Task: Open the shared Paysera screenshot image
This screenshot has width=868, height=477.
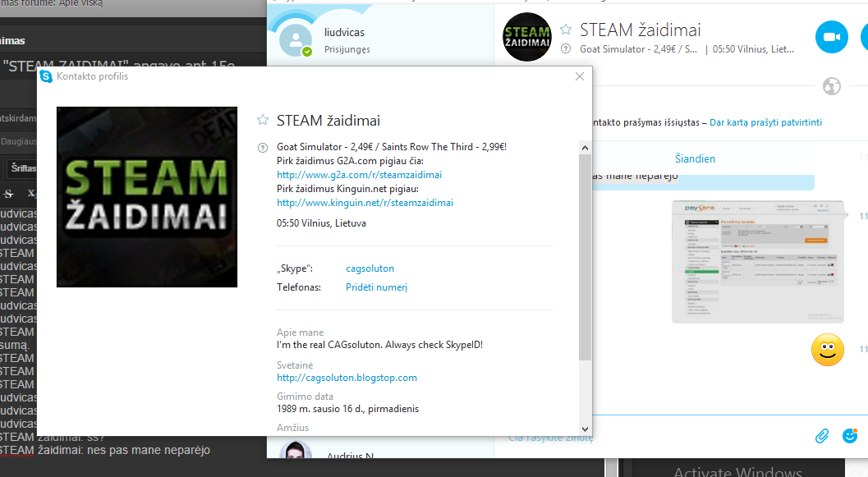Action: [758, 262]
